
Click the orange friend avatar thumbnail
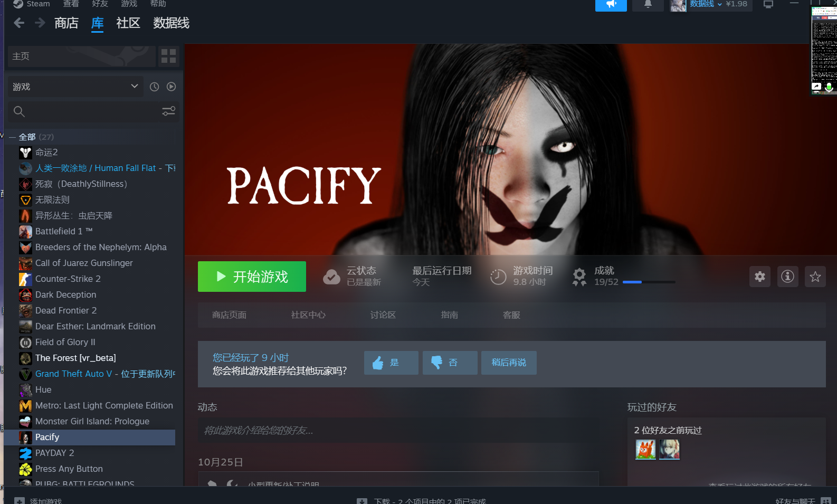(645, 450)
